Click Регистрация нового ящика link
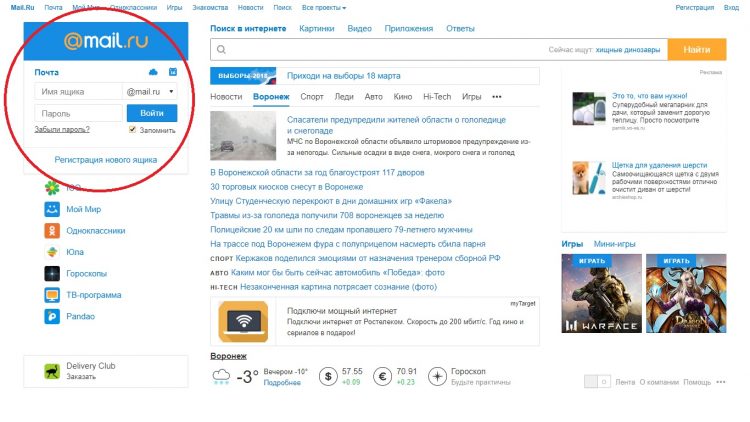This screenshot has height=422, width=750. click(x=106, y=160)
